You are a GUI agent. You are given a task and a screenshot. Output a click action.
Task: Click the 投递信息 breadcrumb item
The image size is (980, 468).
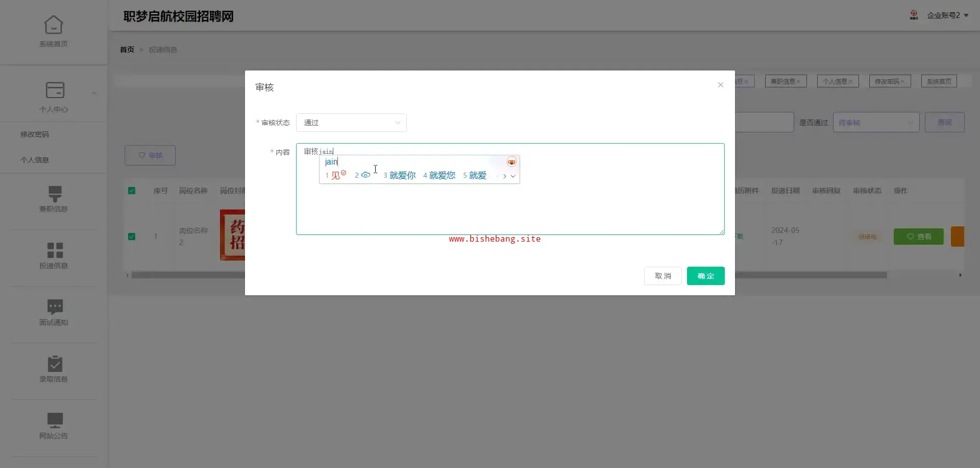163,50
